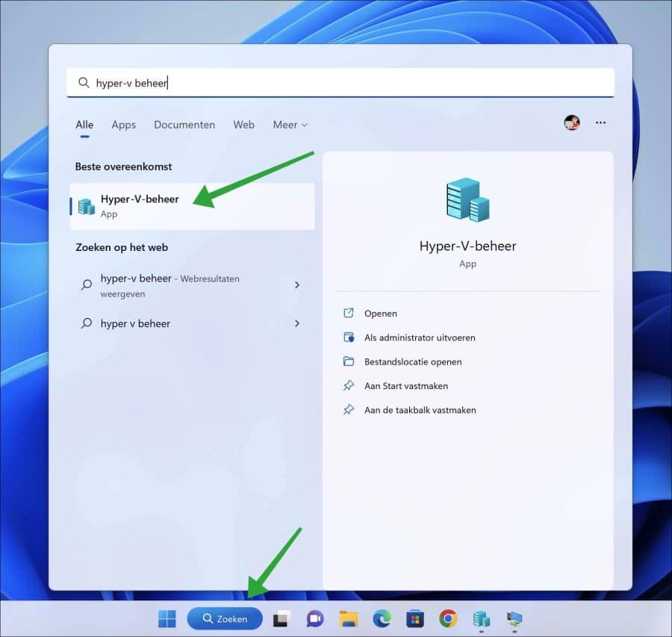Switch to the Apps filter tab
Screen dimensions: 672x637
click(x=124, y=125)
